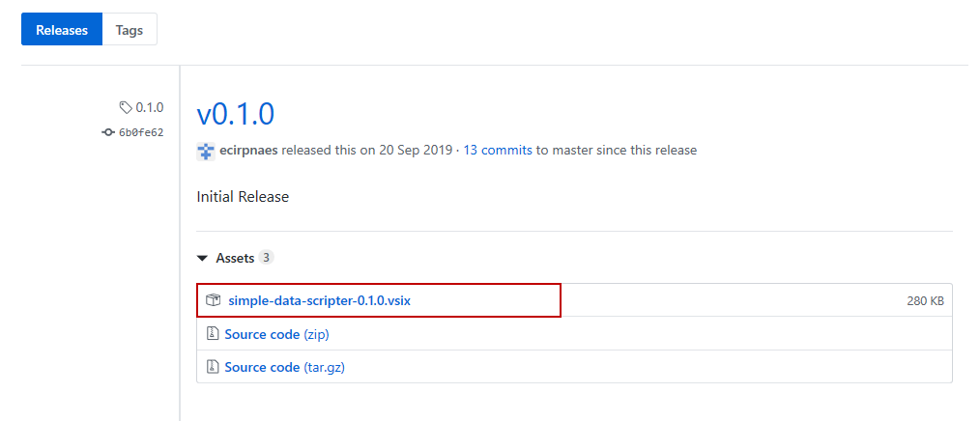Click the ecirpnaes avatar image

coord(205,151)
